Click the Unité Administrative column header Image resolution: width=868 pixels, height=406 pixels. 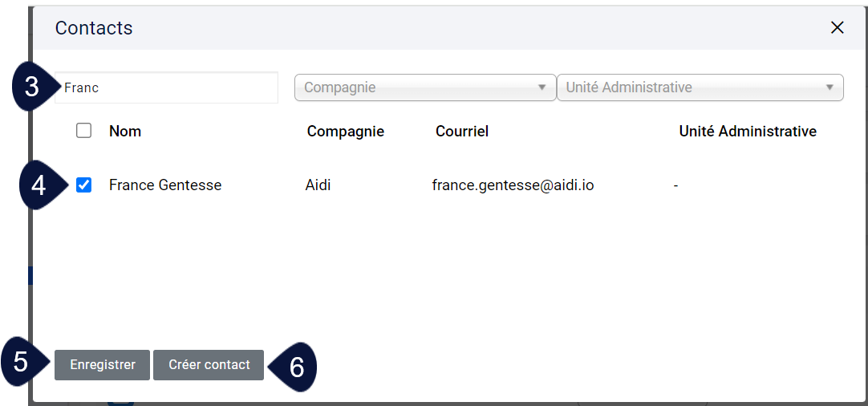pos(748,132)
